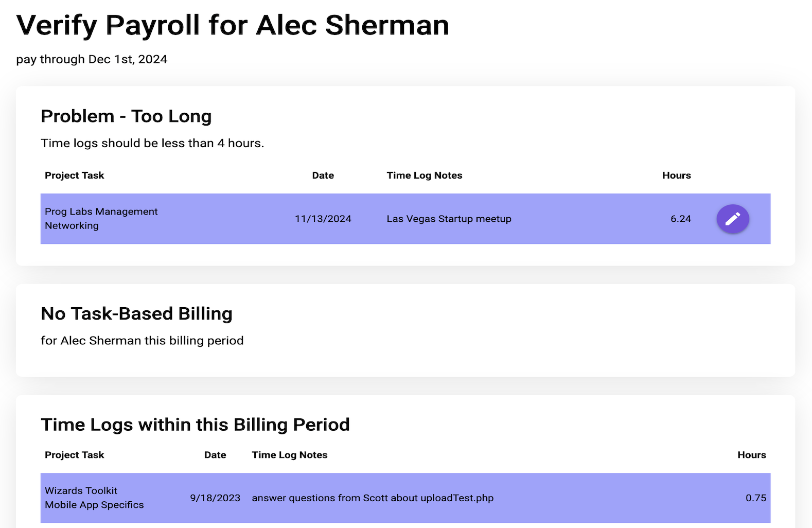The height and width of the screenshot is (528, 812).
Task: Click the Problem - Too Long section title
Action: 126,116
